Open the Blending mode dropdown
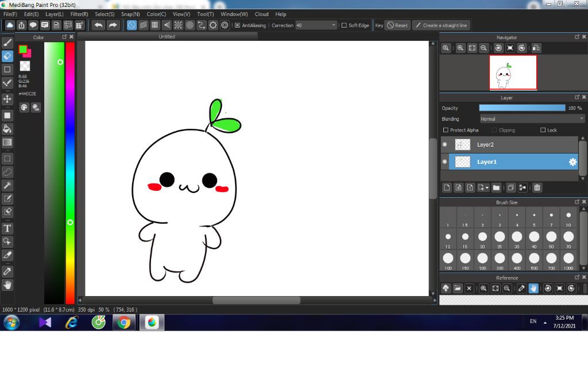Image resolution: width=588 pixels, height=380 pixels. pos(532,119)
